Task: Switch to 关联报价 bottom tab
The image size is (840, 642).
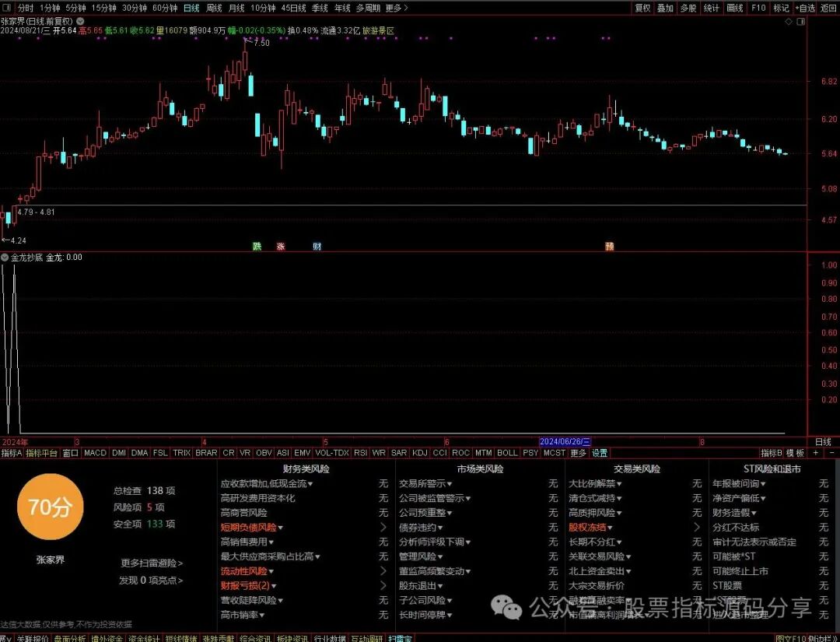Action: (x=32, y=638)
